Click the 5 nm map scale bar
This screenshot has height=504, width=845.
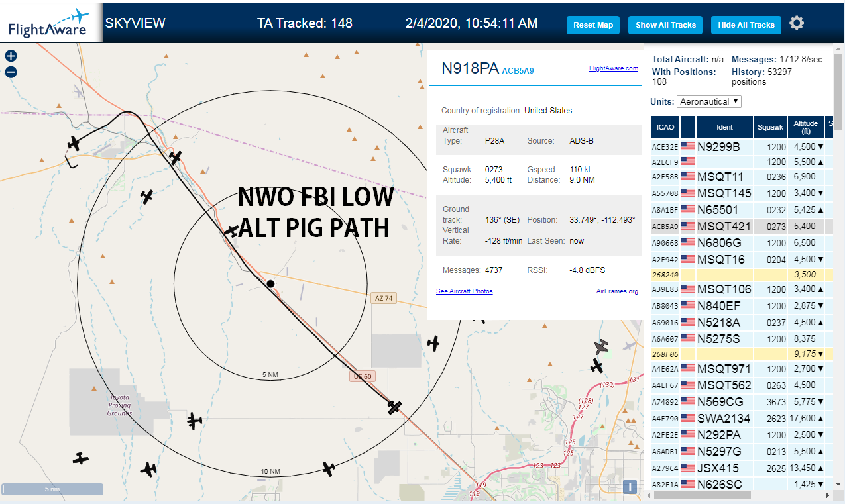52,489
